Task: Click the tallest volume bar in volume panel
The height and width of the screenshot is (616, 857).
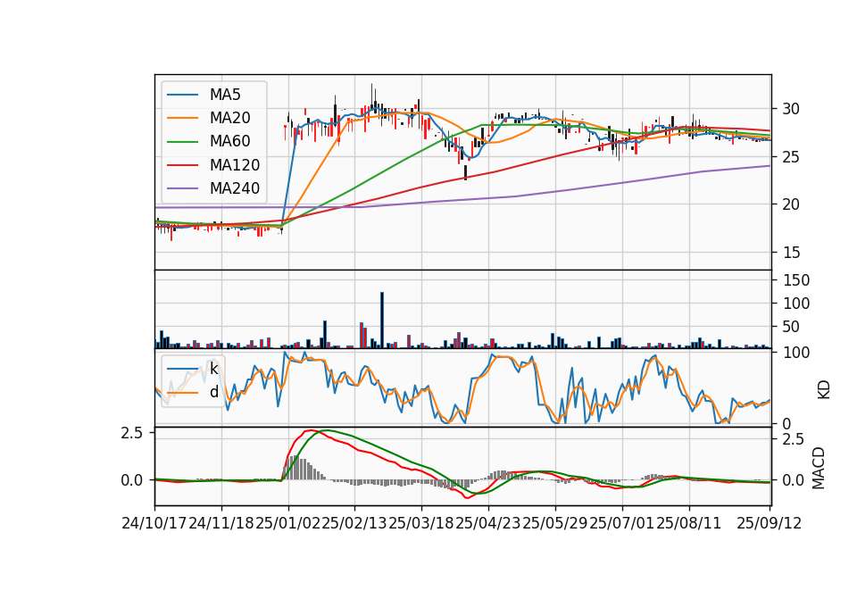Action: [x=382, y=320]
